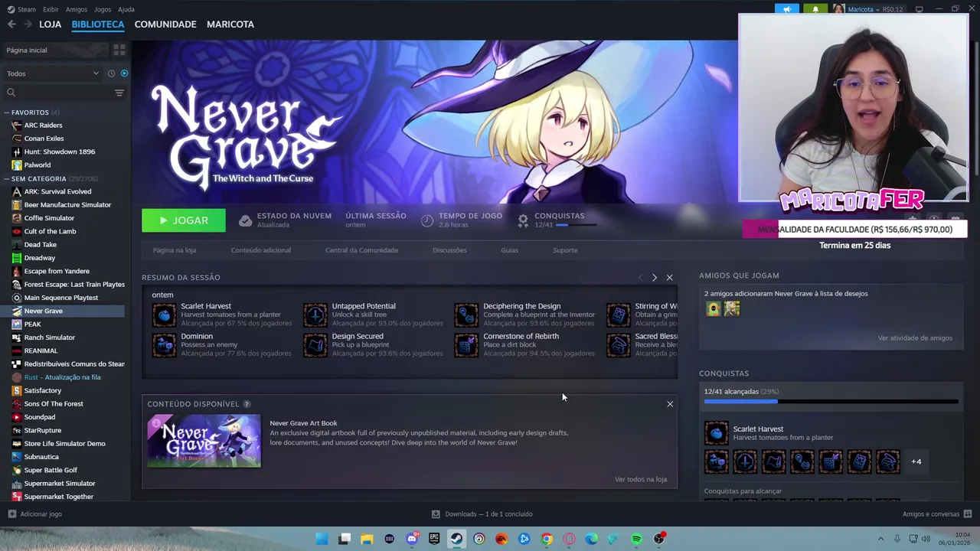Image resolution: width=980 pixels, height=551 pixels.
Task: Open the Exibir menu
Action: (51, 9)
